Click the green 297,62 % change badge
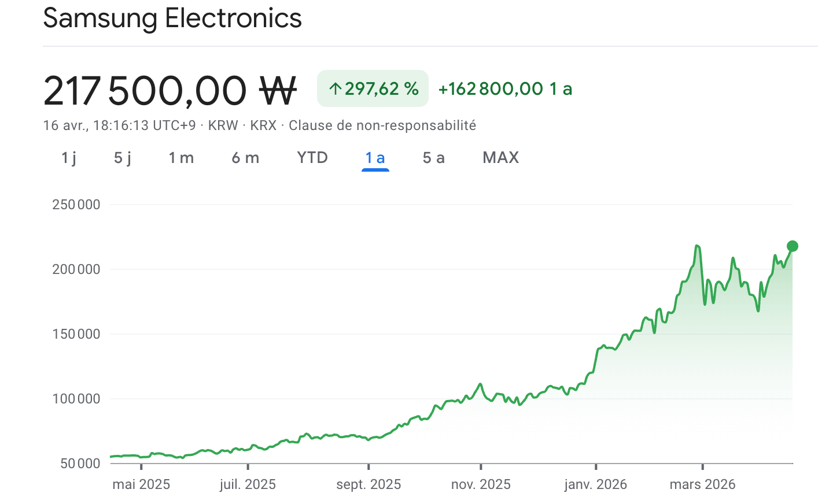This screenshot has width=818, height=504. 373,88
